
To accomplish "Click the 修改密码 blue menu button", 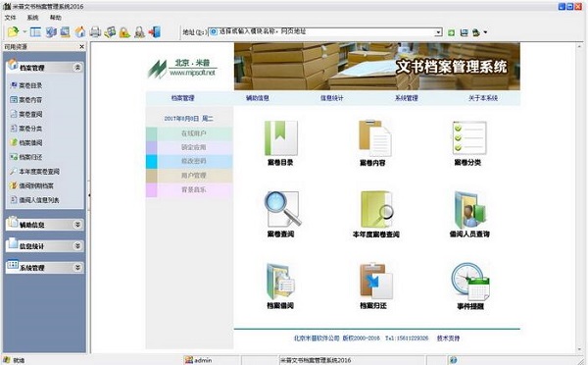I will pos(189,161).
